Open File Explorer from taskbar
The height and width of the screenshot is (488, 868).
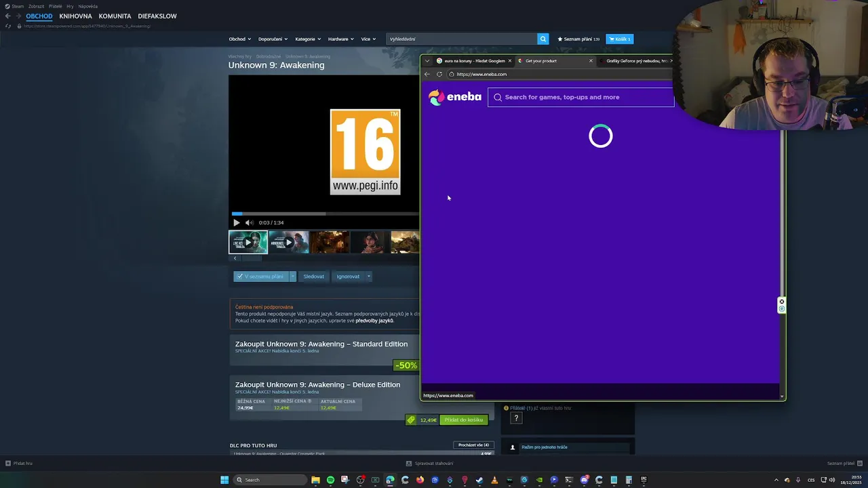[315, 480]
